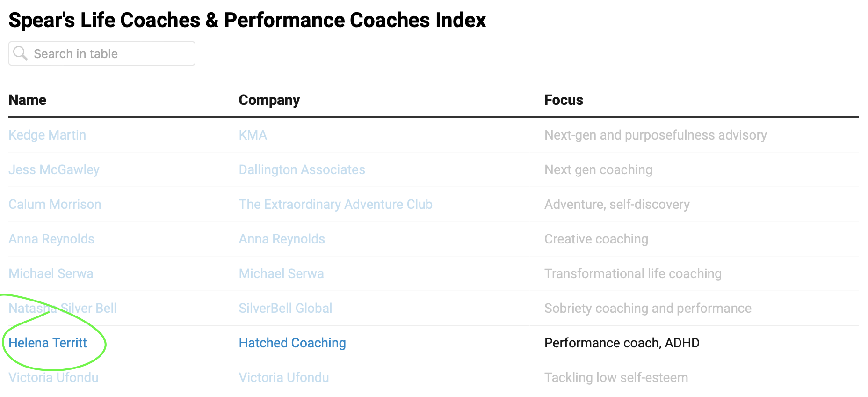
Task: Visit the Dallington Associates link
Action: [x=302, y=170]
